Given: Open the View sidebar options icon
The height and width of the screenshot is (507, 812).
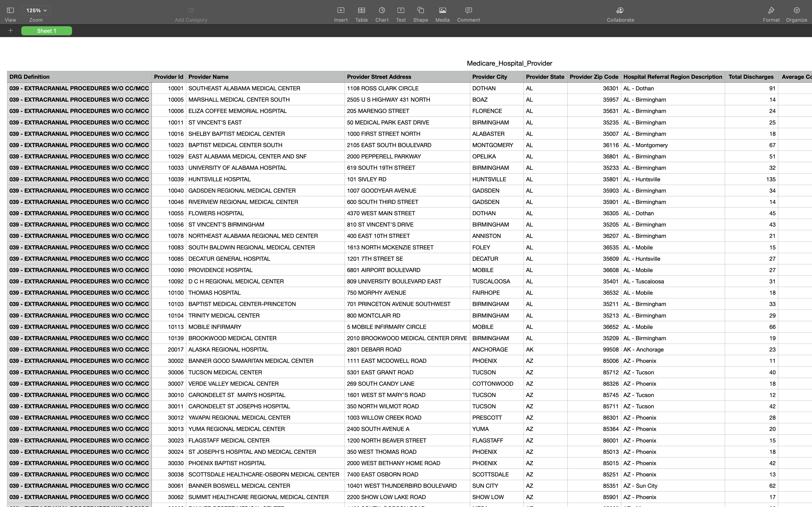Looking at the screenshot, I should [x=10, y=10].
